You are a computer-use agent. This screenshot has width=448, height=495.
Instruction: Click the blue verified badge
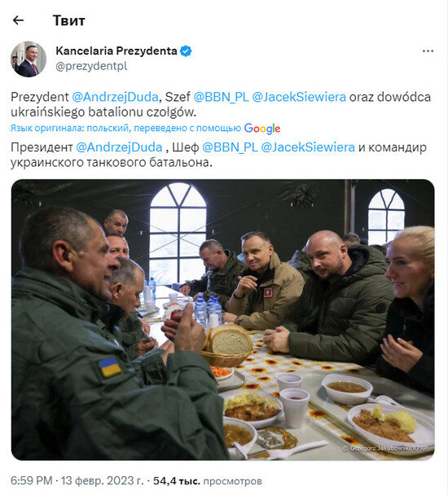tap(186, 50)
